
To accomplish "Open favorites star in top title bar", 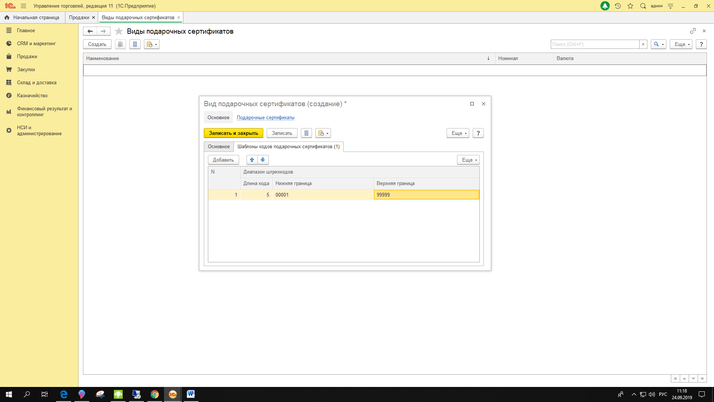I will point(630,6).
